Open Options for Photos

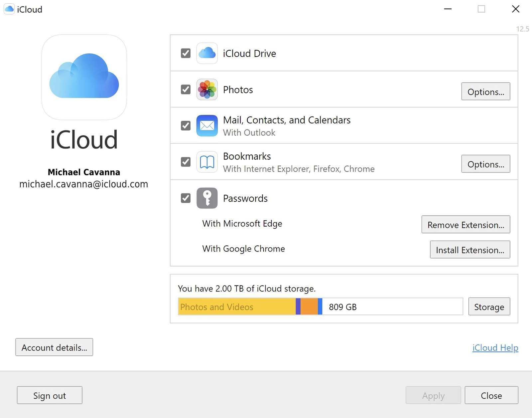coord(485,92)
